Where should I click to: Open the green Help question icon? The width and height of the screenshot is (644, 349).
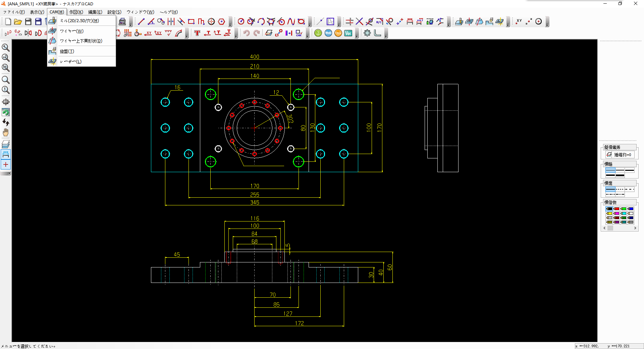tap(318, 33)
